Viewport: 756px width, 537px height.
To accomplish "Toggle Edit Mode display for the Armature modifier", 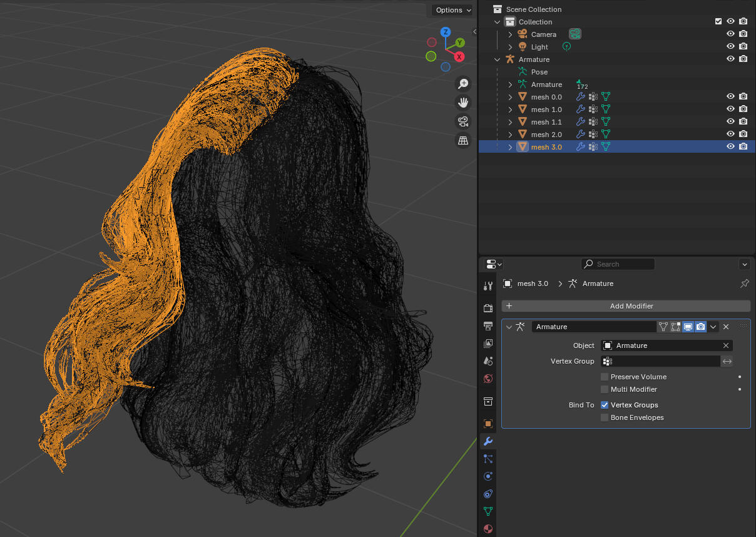I will [675, 326].
